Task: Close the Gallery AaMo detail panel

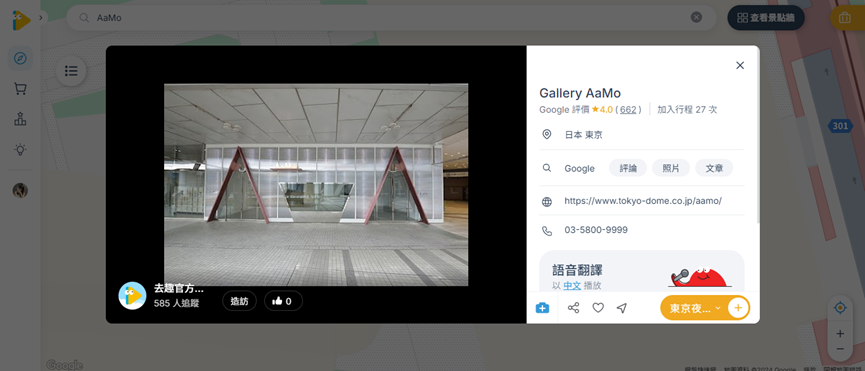Action: [740, 65]
